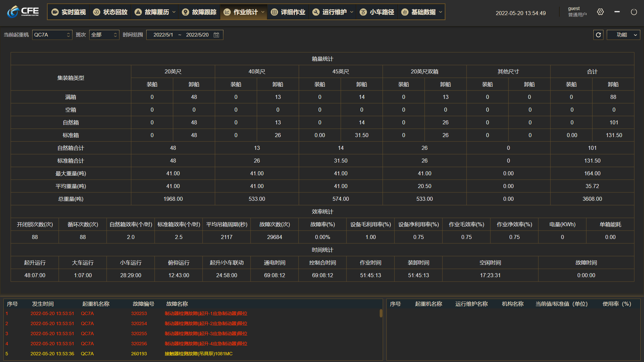Click the power icon at top right

pos(634,12)
